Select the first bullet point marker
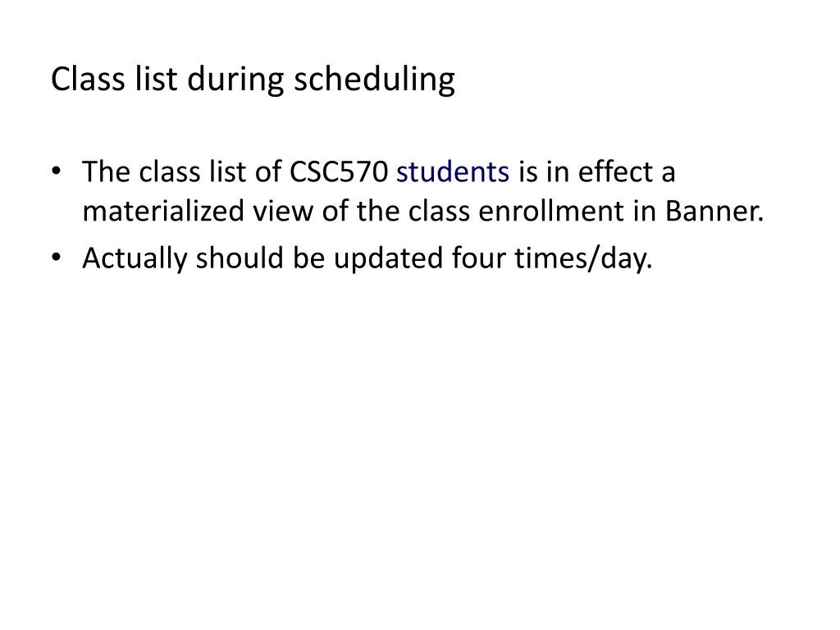The height and width of the screenshot is (630, 840). [x=57, y=172]
